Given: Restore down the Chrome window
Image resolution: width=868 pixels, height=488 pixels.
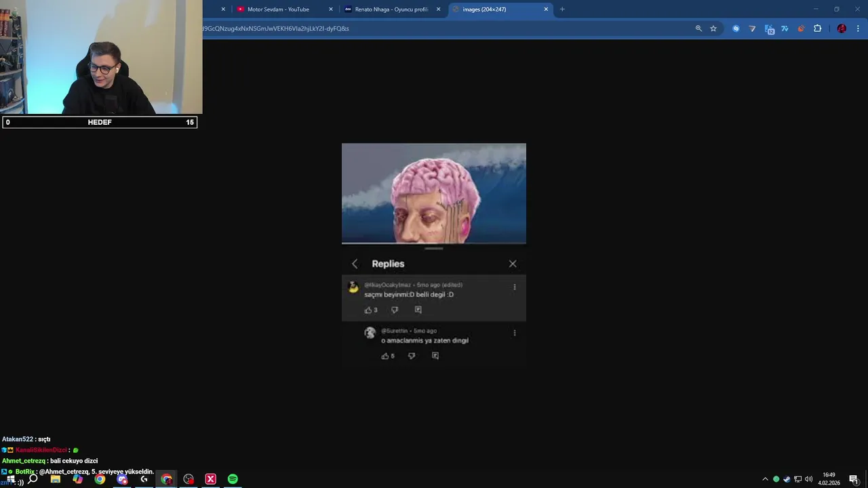Looking at the screenshot, I should (x=837, y=9).
